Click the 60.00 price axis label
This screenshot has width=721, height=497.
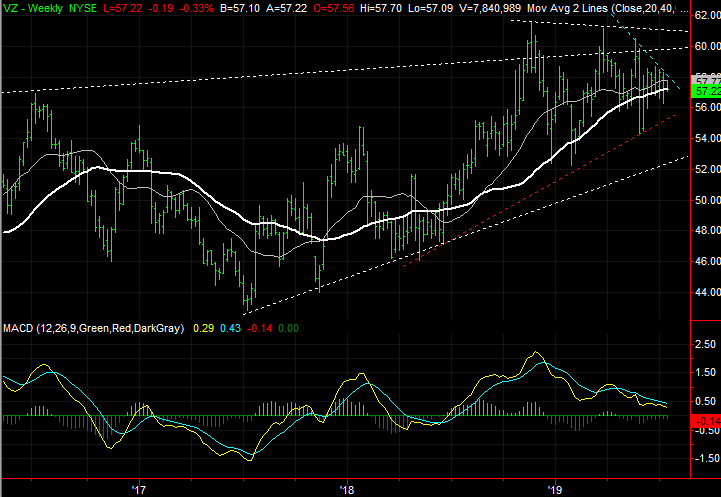click(707, 46)
